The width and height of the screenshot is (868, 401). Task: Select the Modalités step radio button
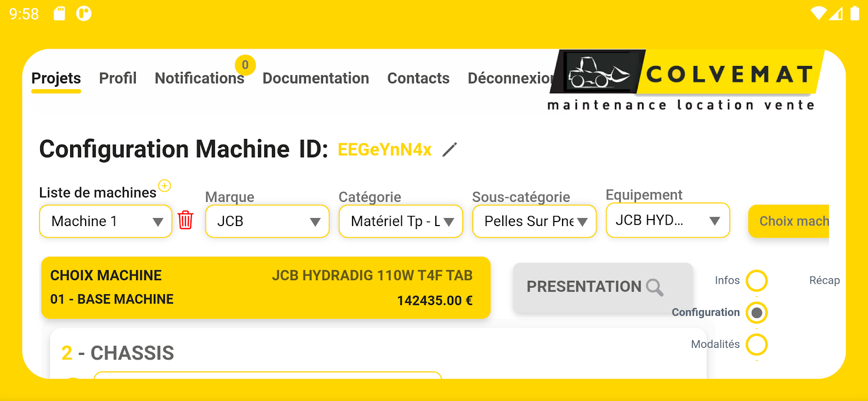(756, 344)
